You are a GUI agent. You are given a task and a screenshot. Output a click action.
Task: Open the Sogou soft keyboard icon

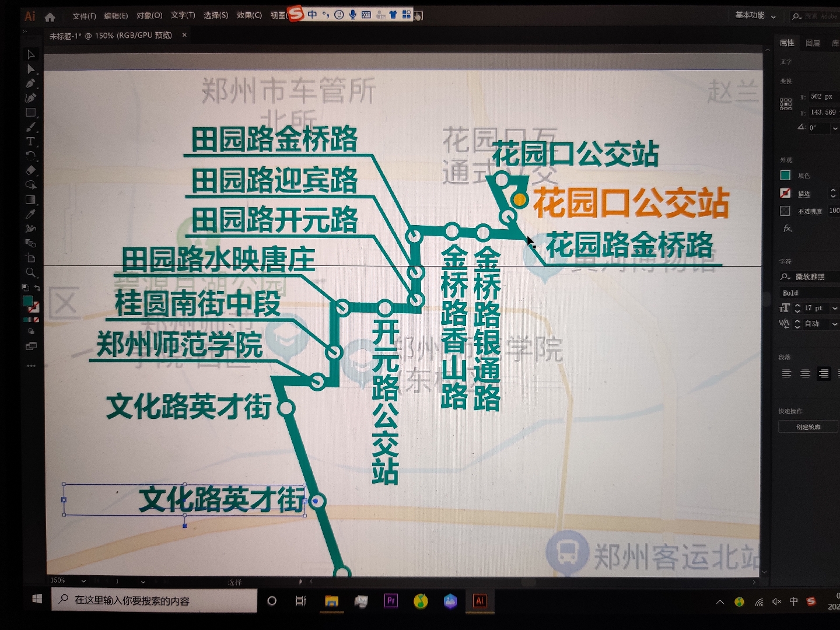click(x=366, y=15)
